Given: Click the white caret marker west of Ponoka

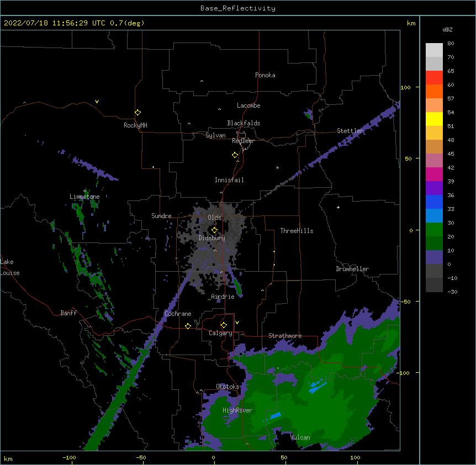Looking at the screenshot, I should pyautogui.click(x=202, y=81).
